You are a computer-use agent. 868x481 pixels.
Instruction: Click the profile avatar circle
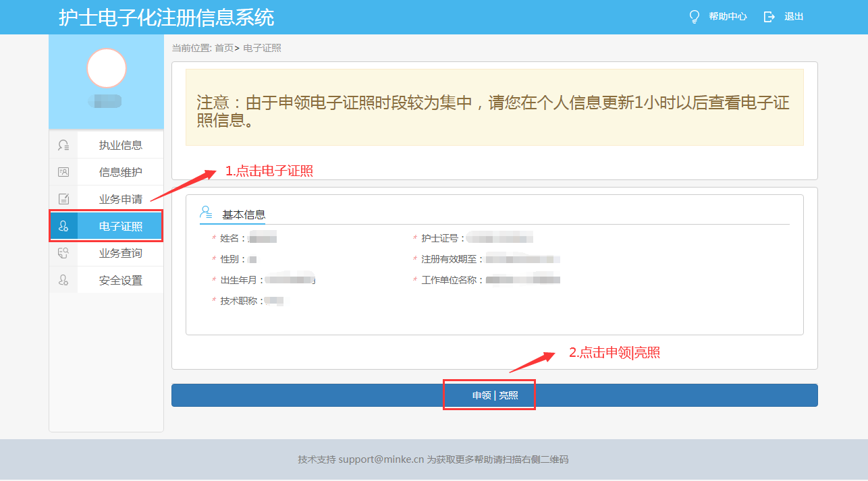pos(106,67)
